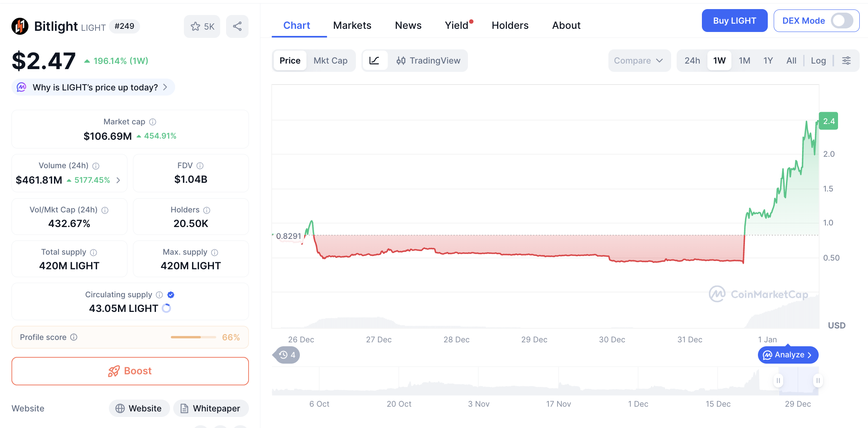Click the FDV info icon

[200, 166]
